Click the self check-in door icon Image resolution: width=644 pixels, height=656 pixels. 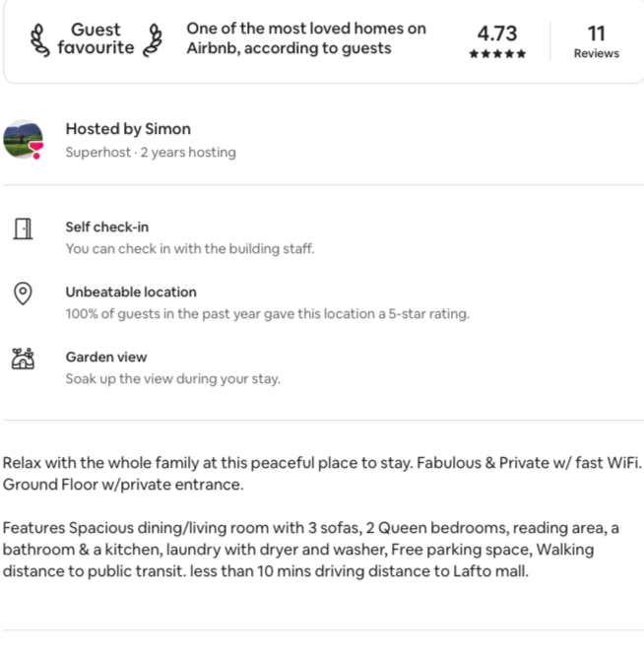pyautogui.click(x=23, y=229)
